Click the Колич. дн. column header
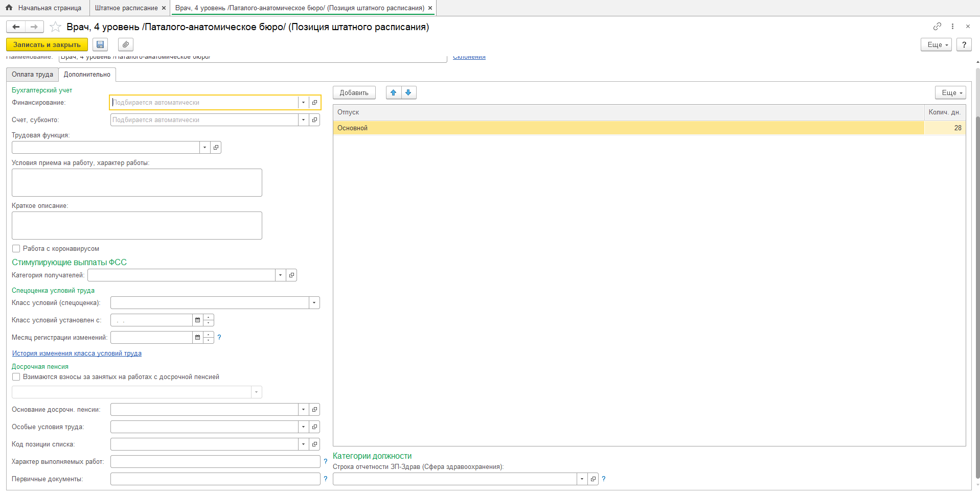The width and height of the screenshot is (980, 495). pyautogui.click(x=945, y=112)
